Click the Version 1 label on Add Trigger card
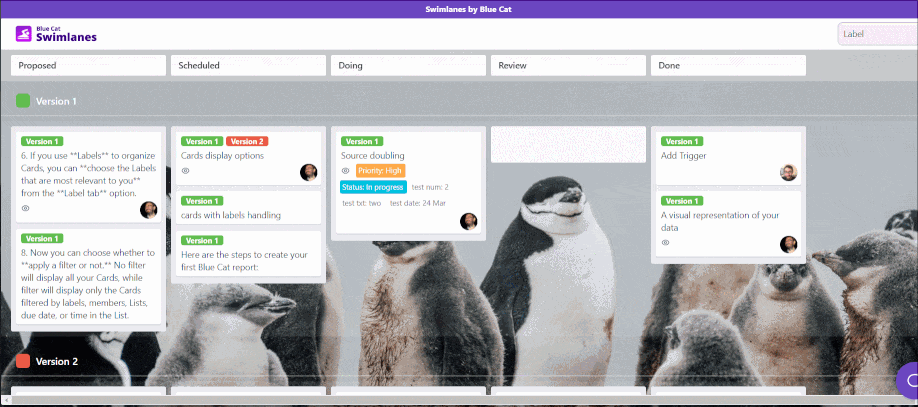 click(682, 141)
